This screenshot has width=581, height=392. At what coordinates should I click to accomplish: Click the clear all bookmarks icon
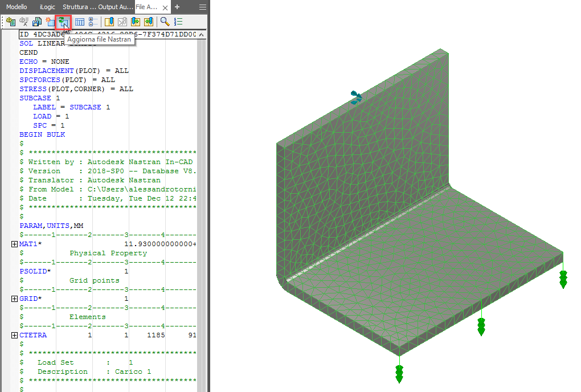coord(121,21)
